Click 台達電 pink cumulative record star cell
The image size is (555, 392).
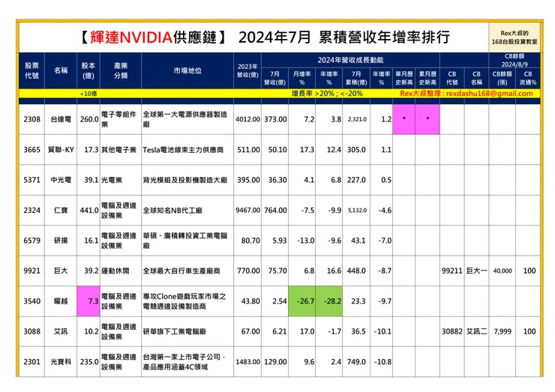tap(427, 119)
